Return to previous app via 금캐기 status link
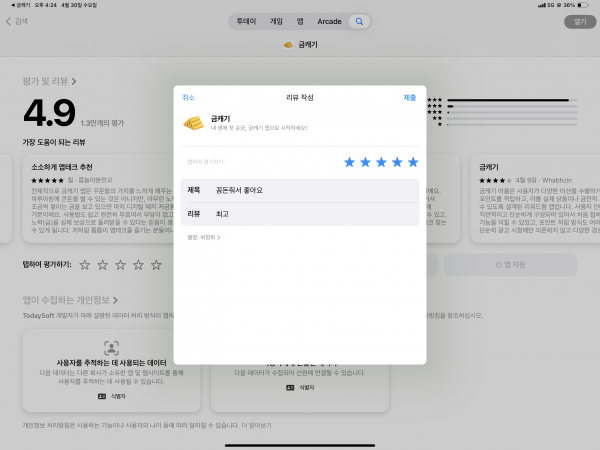Image resolution: width=600 pixels, height=450 pixels. pyautogui.click(x=21, y=5)
